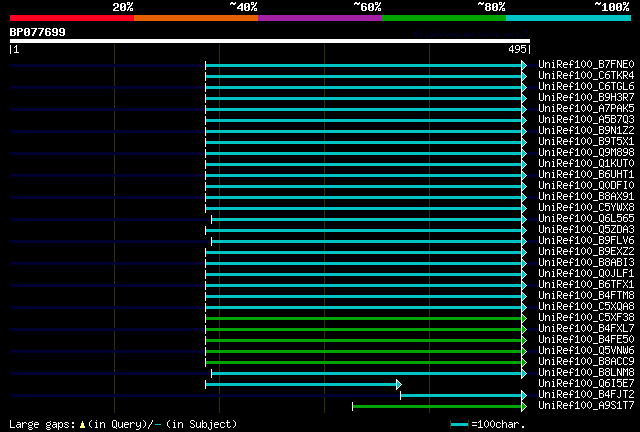
Task: Select UniRef100_Q5VNW6 label
Action: coord(586,351)
